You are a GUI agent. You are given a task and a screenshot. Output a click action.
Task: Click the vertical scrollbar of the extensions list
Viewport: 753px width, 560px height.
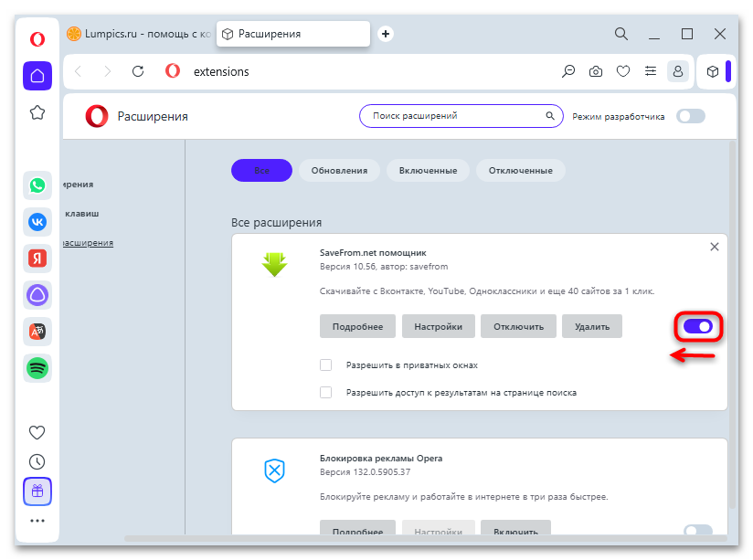tap(732, 324)
